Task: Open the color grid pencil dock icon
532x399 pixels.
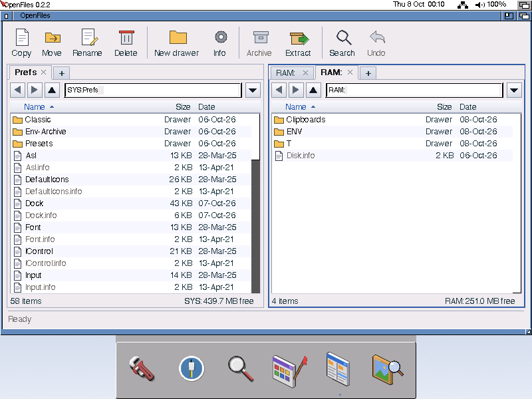Action: pos(290,371)
